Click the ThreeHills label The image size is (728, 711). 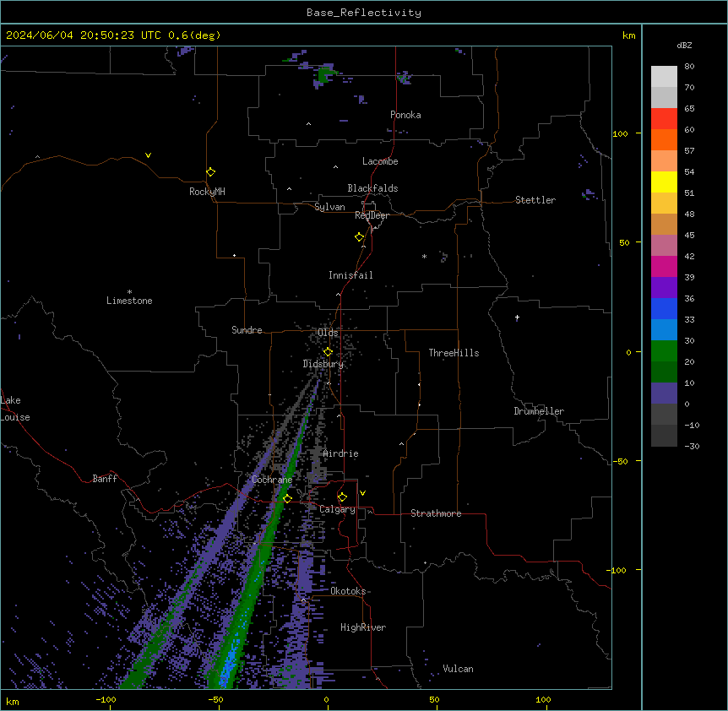(454, 353)
